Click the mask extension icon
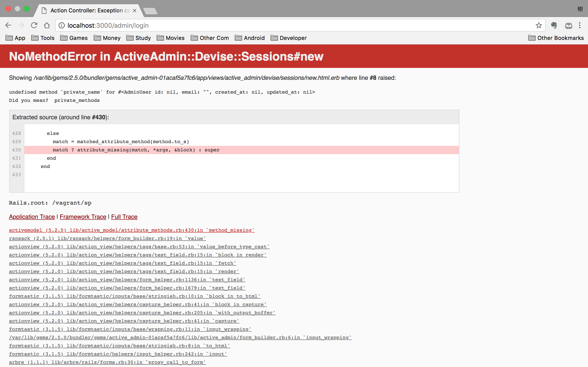The height and width of the screenshot is (367, 588). 568,25
